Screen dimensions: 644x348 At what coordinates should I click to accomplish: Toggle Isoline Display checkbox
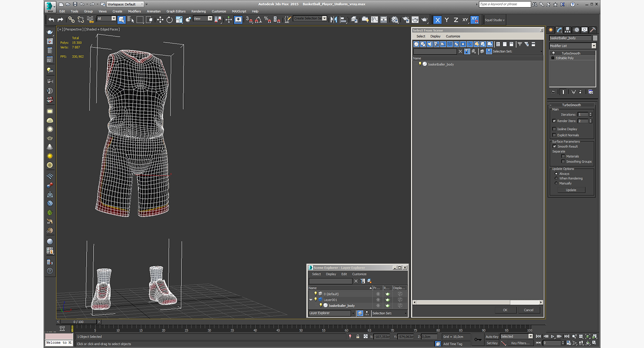[554, 129]
